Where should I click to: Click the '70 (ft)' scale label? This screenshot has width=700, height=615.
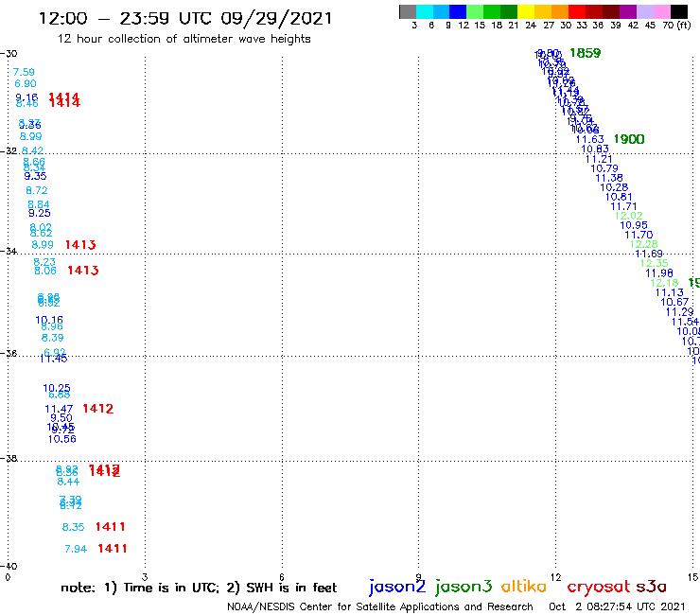point(676,26)
